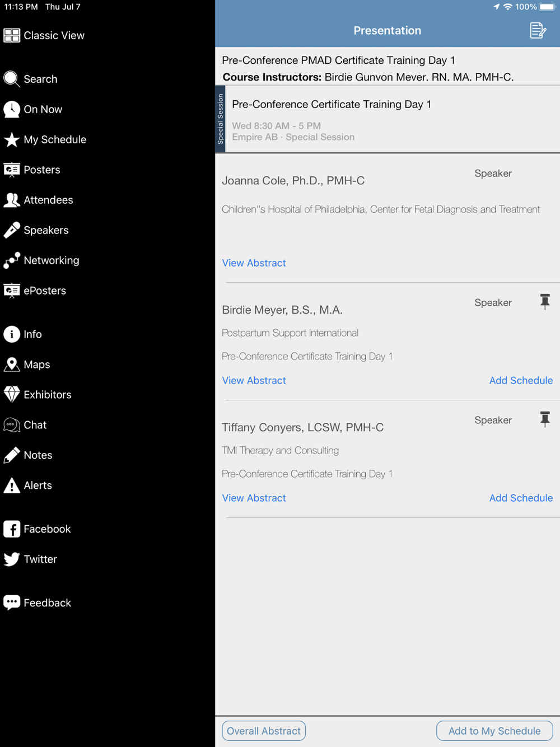Go to the Attendees menu label
The width and height of the screenshot is (560, 747).
(48, 200)
